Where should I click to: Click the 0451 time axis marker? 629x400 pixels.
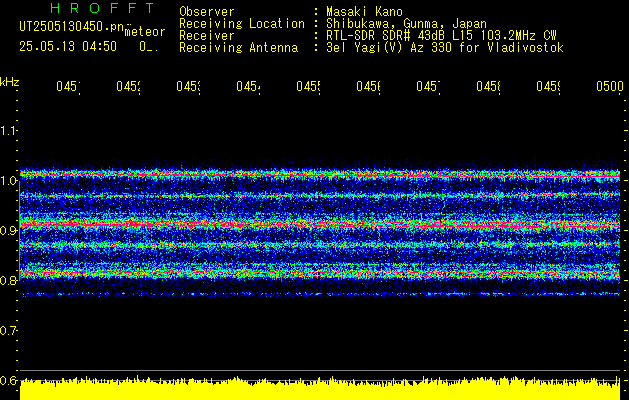click(x=68, y=87)
